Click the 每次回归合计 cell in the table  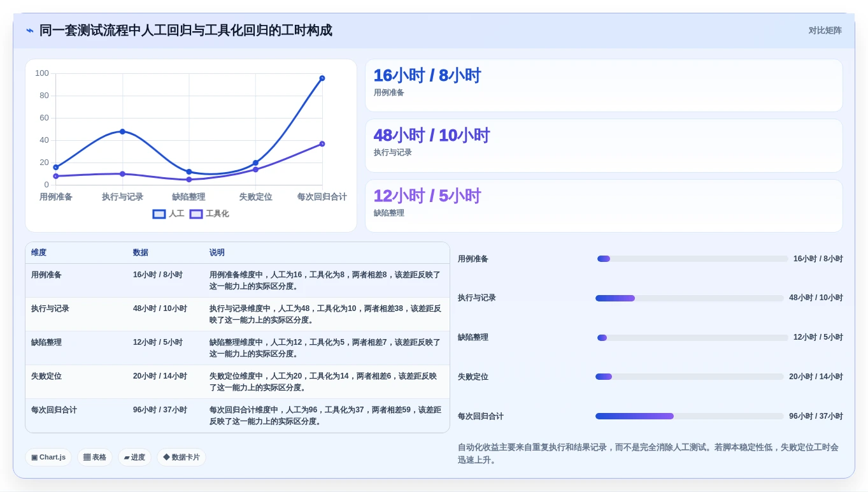tap(76, 416)
